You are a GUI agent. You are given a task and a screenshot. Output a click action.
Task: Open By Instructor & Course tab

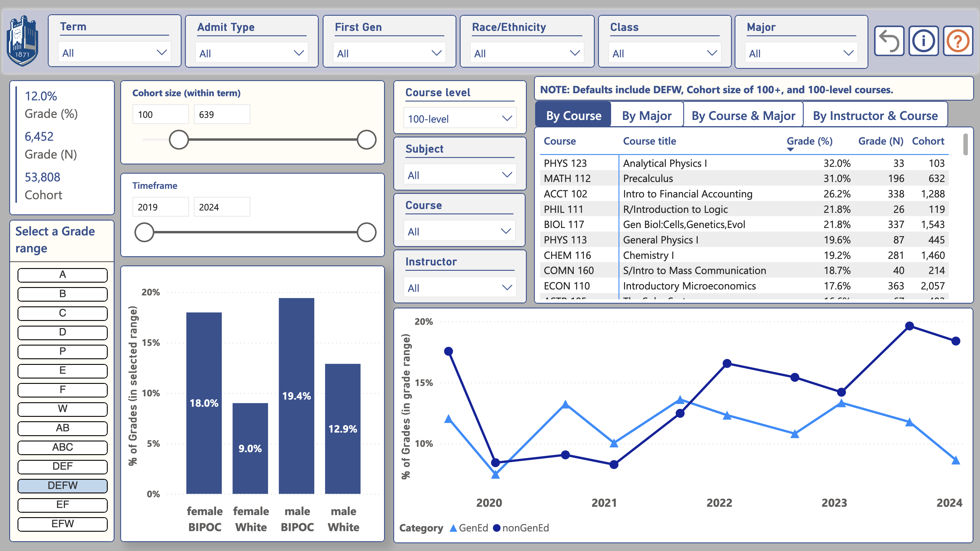pos(875,115)
